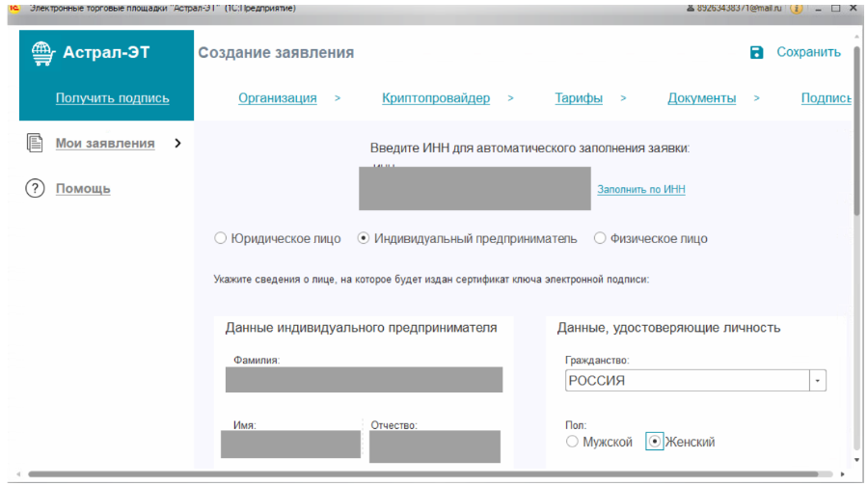
Task: Click the user email in title bar
Action: pos(740,9)
